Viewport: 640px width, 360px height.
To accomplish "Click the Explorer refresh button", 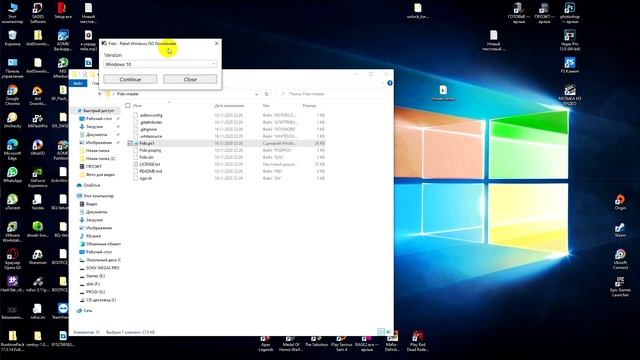I will coord(267,94).
